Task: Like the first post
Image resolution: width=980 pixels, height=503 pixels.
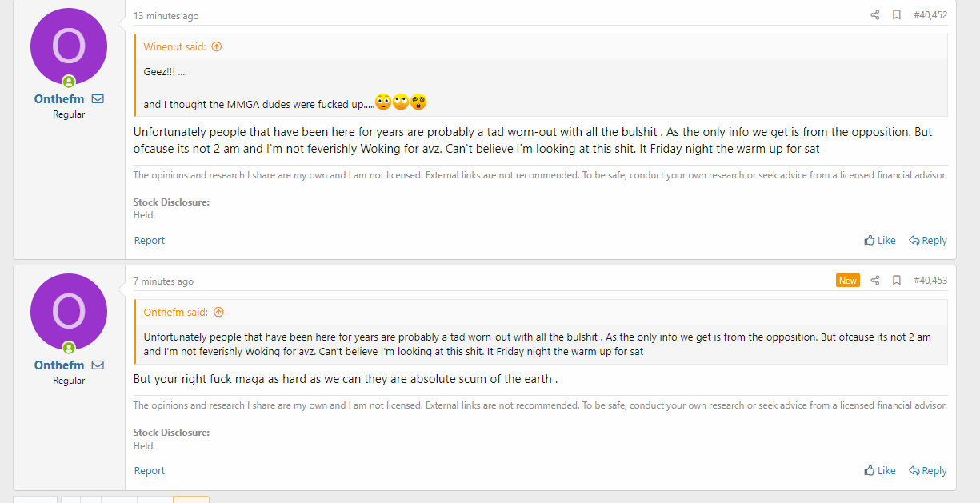Action: [880, 241]
